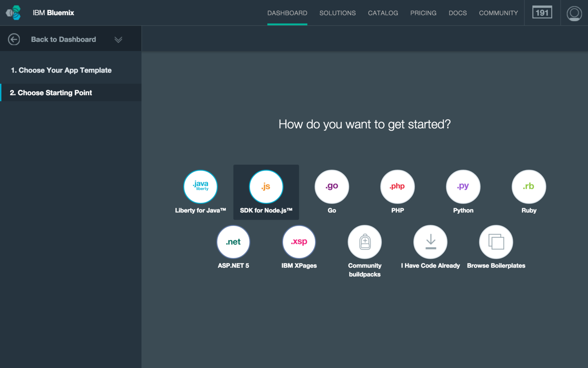
Task: Click the Community buildpacks label
Action: 365,270
